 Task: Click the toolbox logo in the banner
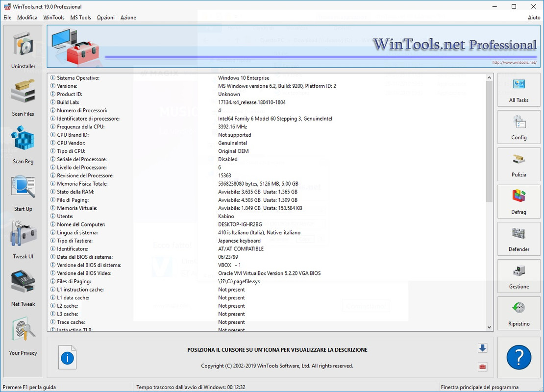[x=75, y=46]
